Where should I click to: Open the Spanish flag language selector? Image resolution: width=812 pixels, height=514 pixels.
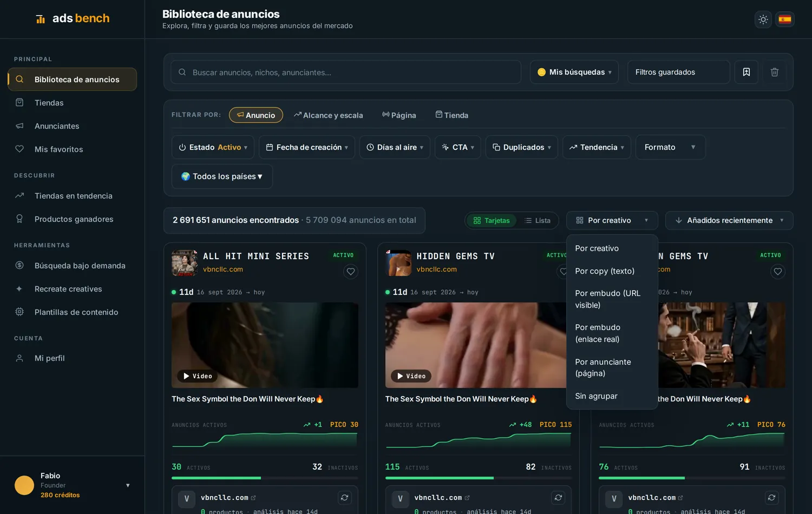pos(785,19)
